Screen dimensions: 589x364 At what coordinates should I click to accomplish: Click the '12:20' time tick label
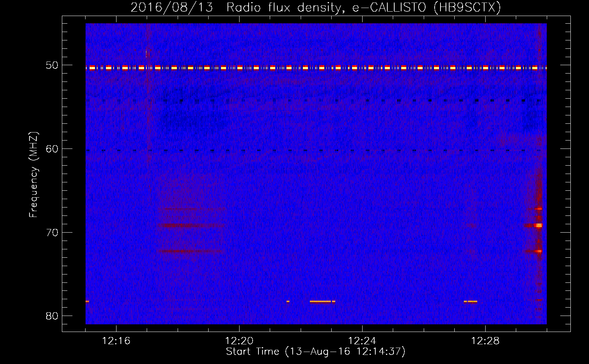[x=239, y=341]
